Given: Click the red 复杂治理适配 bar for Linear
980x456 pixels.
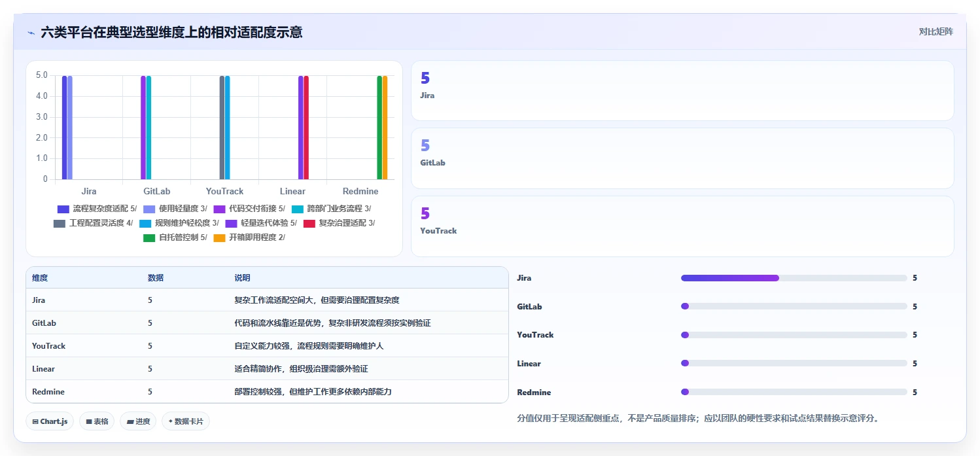Looking at the screenshot, I should (x=306, y=128).
